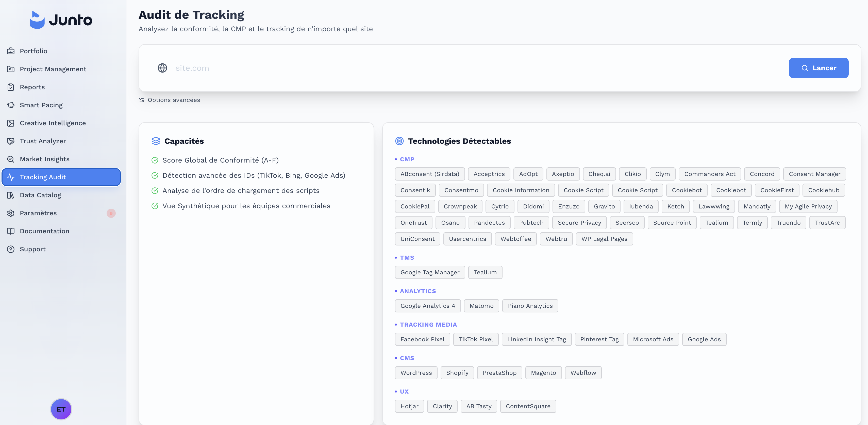This screenshot has height=425, width=868.
Task: Click check icon beside Vue Synthétique
Action: click(x=155, y=206)
